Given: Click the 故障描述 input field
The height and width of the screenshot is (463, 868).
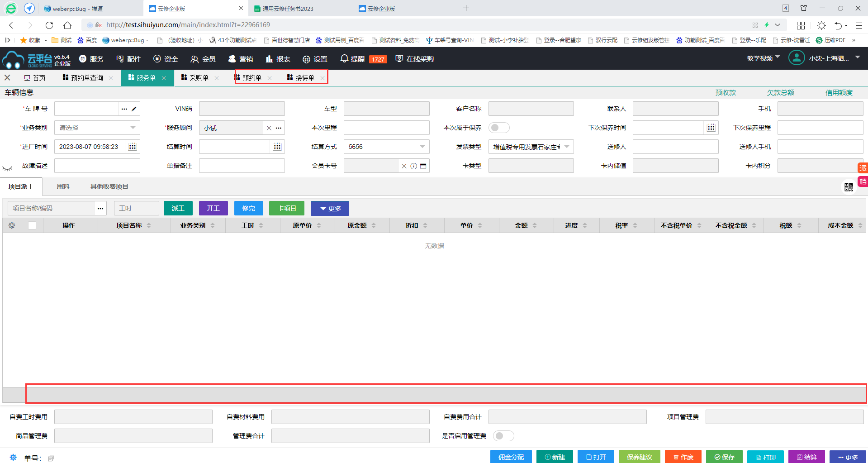Looking at the screenshot, I should coord(97,166).
